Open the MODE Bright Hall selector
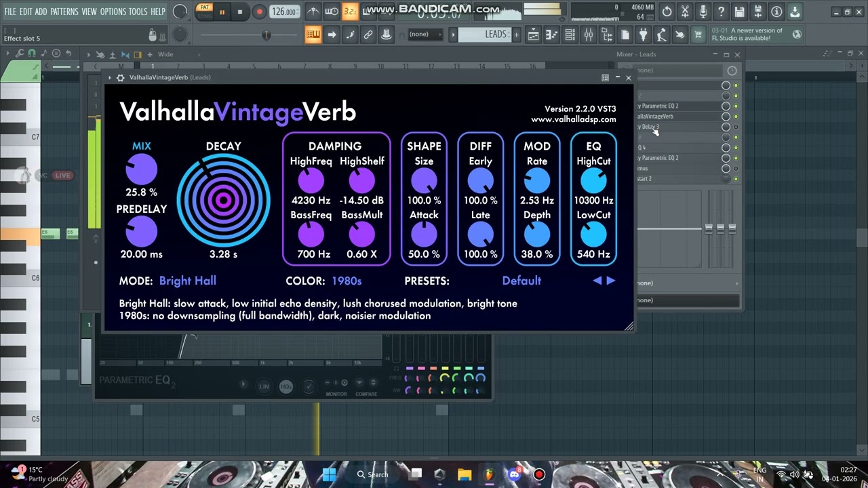The width and height of the screenshot is (868, 488). (188, 281)
